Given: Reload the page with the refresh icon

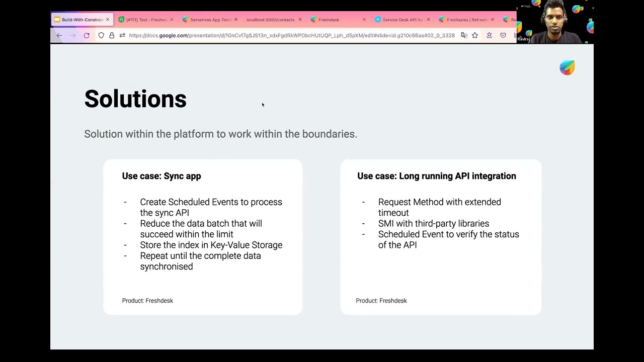Looking at the screenshot, I should (87, 35).
